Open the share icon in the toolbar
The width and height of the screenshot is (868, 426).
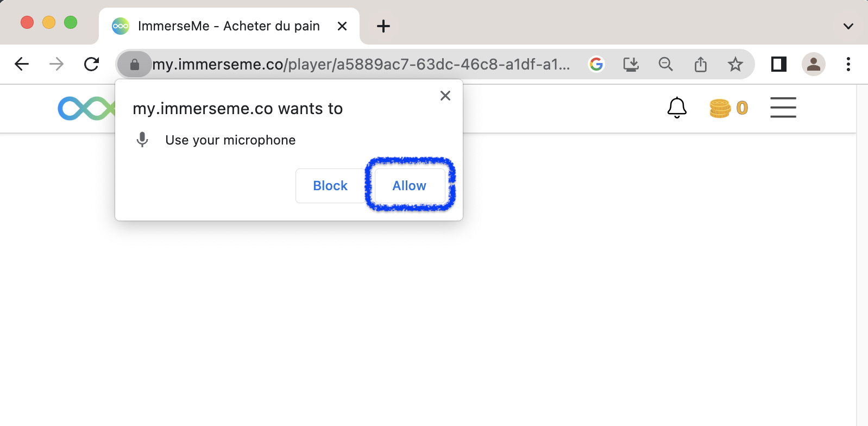pos(701,64)
